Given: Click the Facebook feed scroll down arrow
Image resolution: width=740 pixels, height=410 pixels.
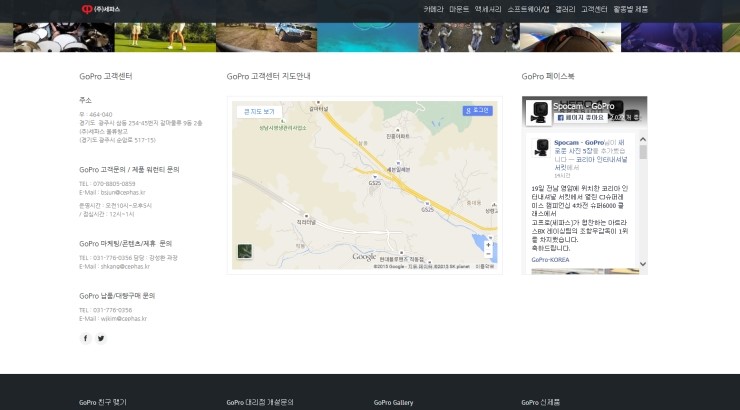Looking at the screenshot, I should [643, 264].
